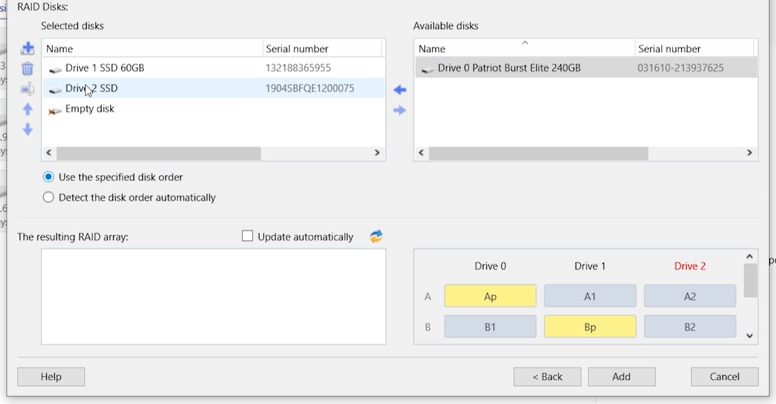Click the Cancel button

pos(725,376)
